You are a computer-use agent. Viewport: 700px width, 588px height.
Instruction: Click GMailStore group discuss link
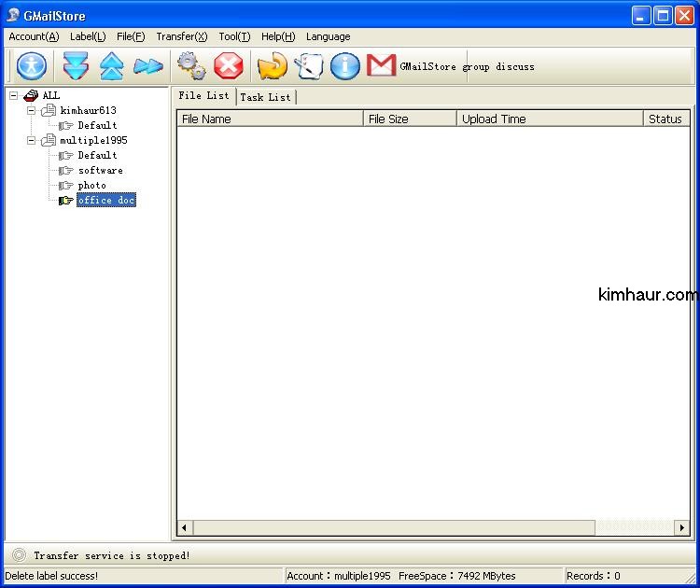[467, 67]
